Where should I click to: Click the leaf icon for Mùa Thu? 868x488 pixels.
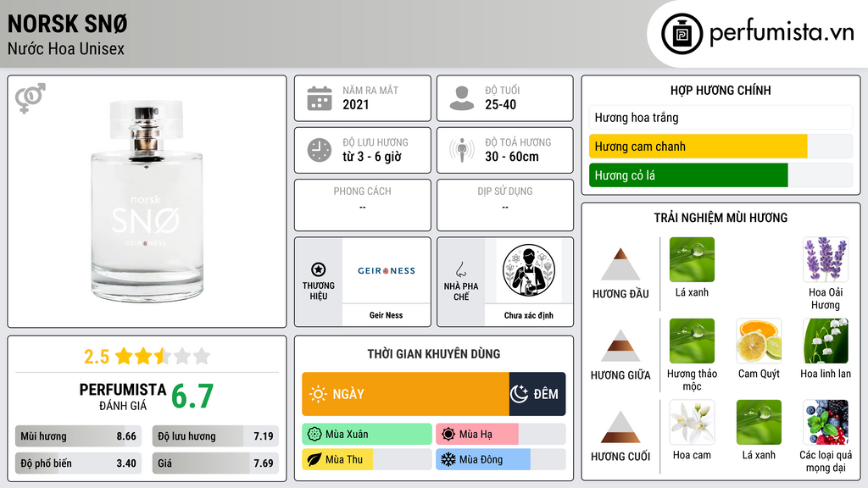[314, 459]
